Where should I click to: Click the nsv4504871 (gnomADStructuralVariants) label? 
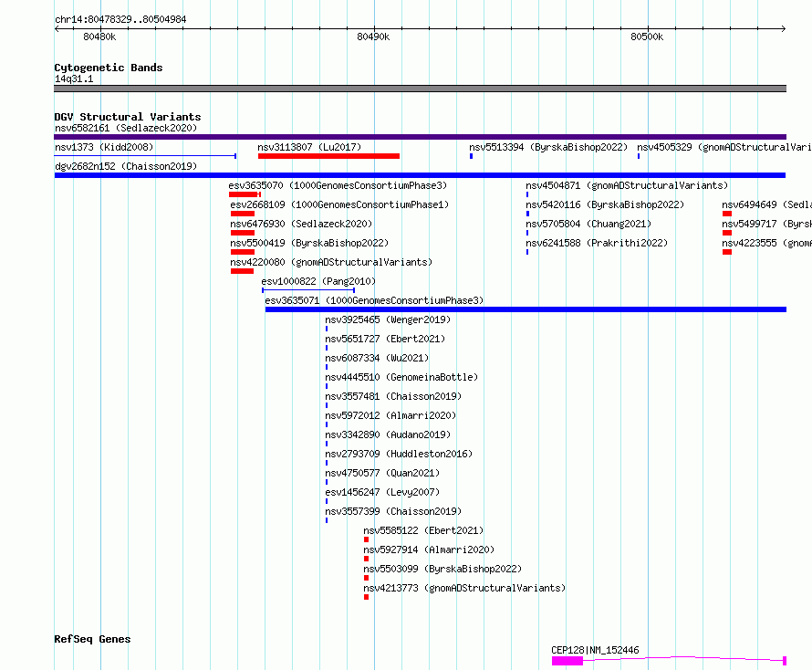tap(627, 185)
